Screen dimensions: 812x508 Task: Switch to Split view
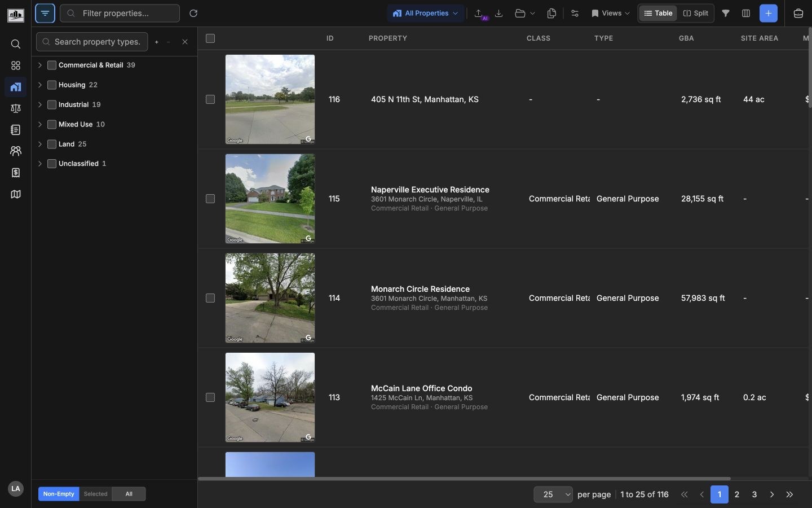(x=696, y=13)
